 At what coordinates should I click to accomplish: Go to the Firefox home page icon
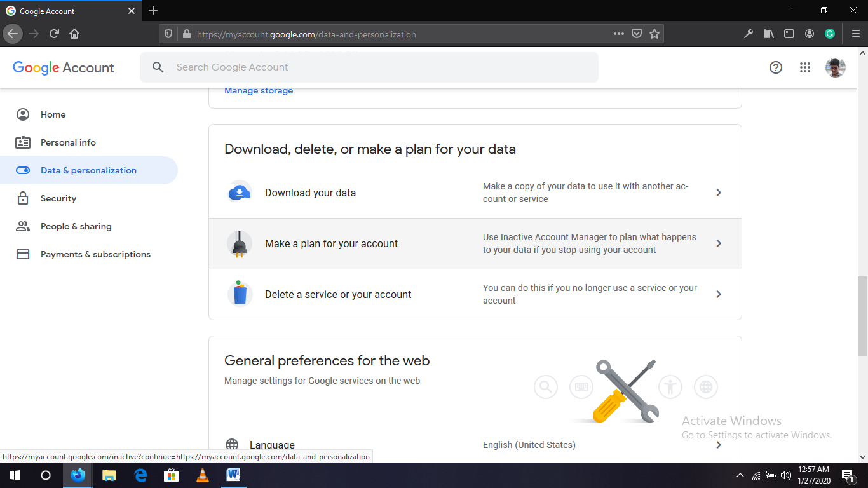[74, 34]
